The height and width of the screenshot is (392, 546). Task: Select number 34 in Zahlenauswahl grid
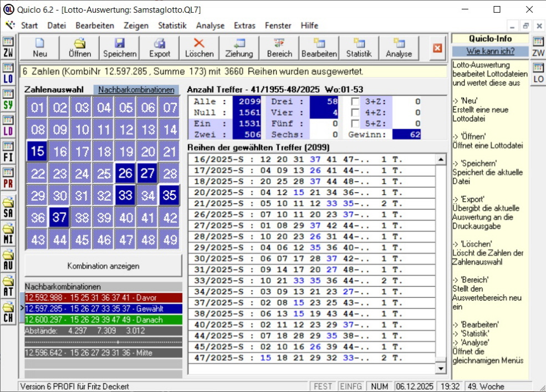pyautogui.click(x=147, y=196)
